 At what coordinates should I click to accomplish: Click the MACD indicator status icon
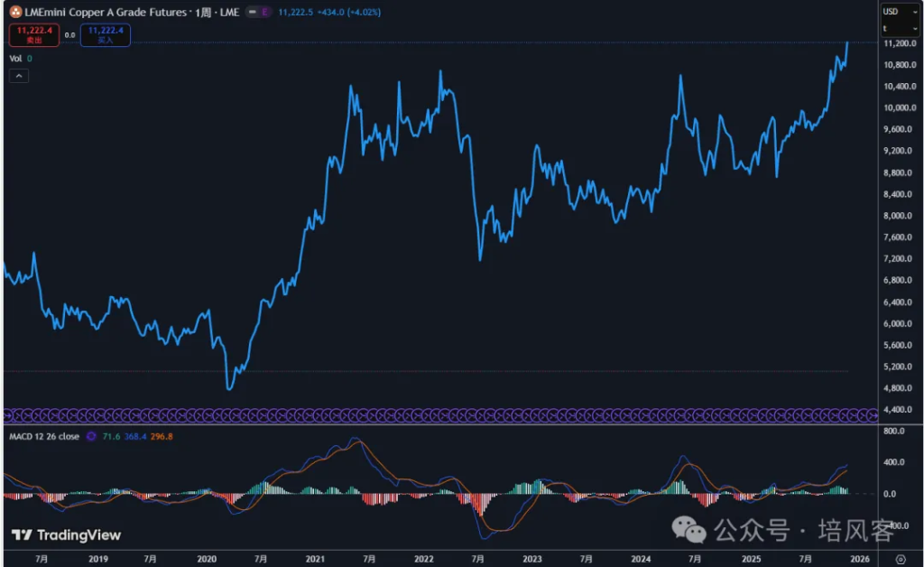click(90, 436)
